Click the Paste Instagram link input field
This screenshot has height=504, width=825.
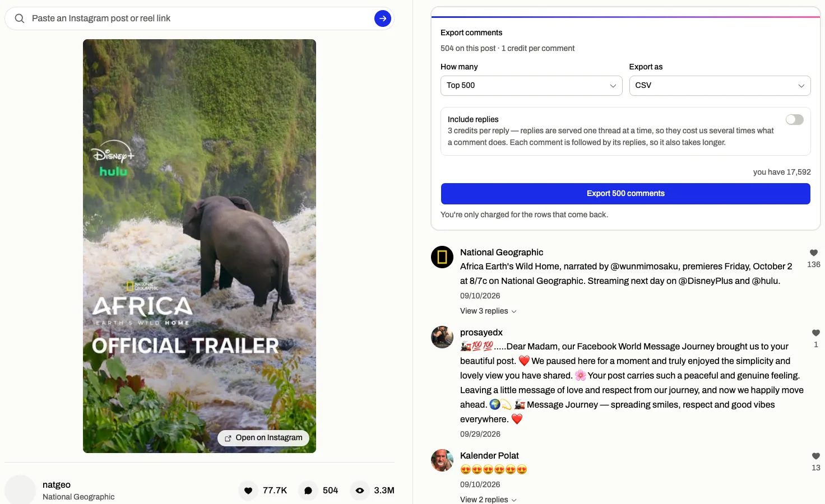pyautogui.click(x=199, y=18)
